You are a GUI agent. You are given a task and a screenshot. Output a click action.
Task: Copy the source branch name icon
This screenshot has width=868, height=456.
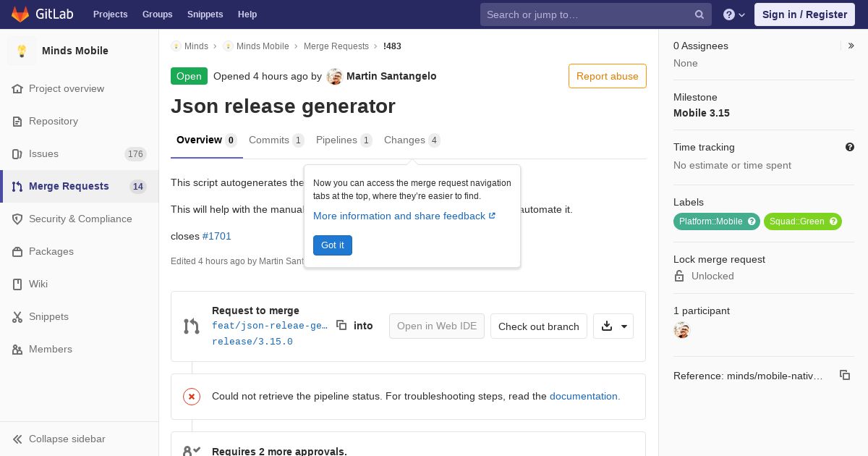pos(341,326)
